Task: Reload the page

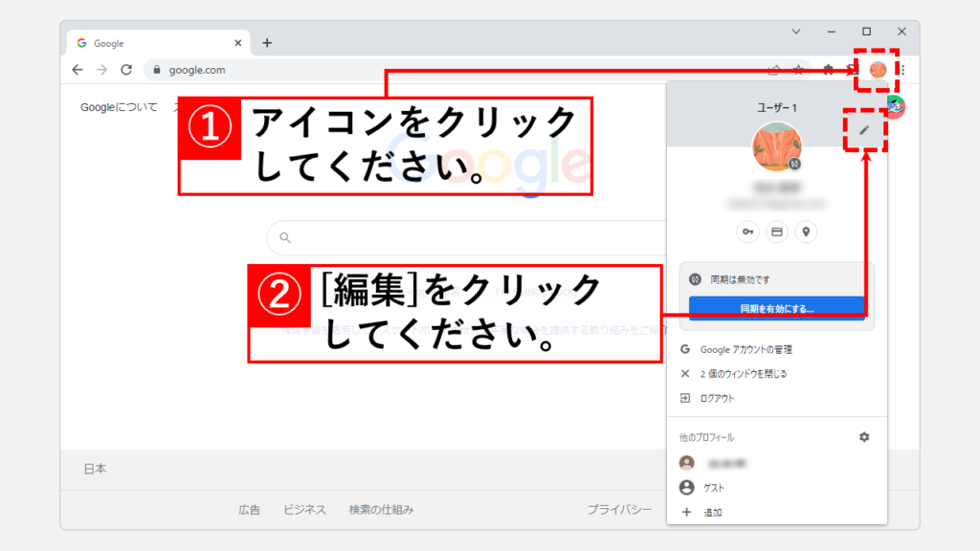Action: (x=126, y=70)
